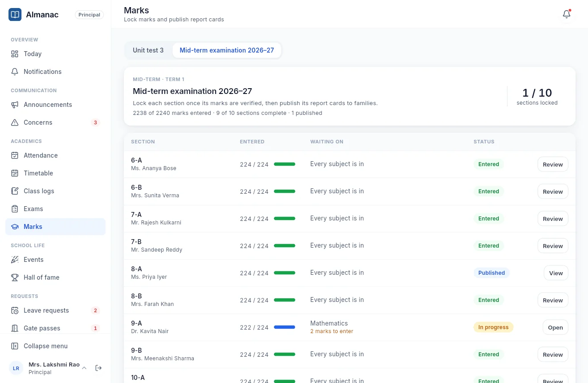Screen dimensions: 588x383
Task: Click the Attendance calendar-check icon
Action: pos(15,155)
